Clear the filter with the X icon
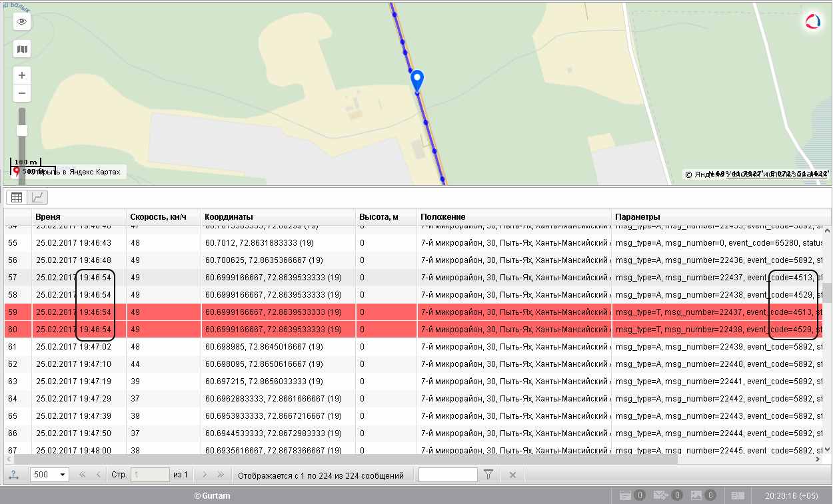The height and width of the screenshot is (504, 833). point(512,475)
